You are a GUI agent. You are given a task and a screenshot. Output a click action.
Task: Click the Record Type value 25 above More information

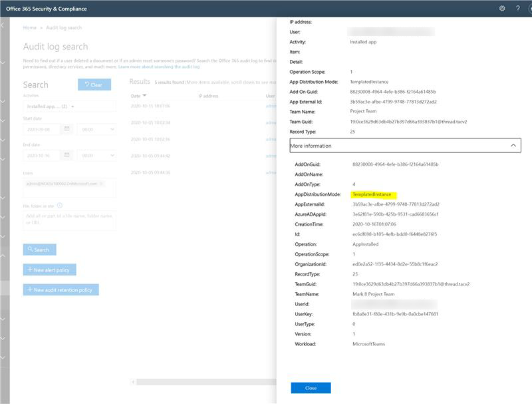(x=352, y=131)
